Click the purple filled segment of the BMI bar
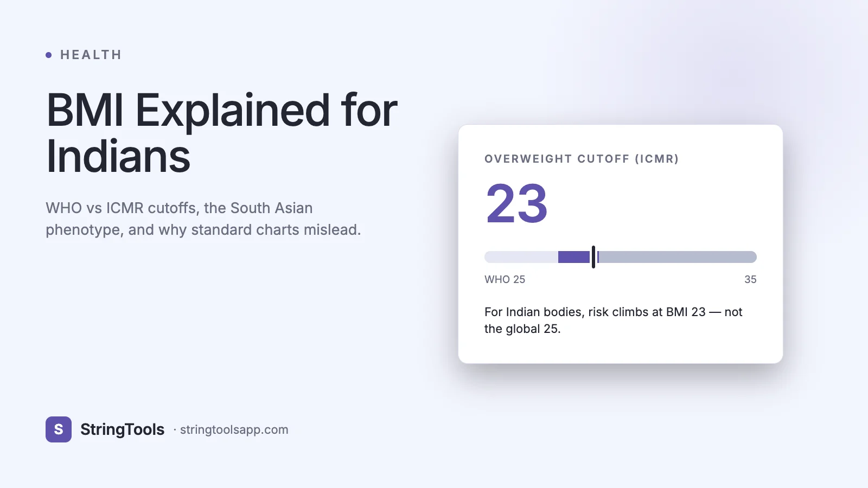Image resolution: width=868 pixels, height=488 pixels. click(574, 257)
